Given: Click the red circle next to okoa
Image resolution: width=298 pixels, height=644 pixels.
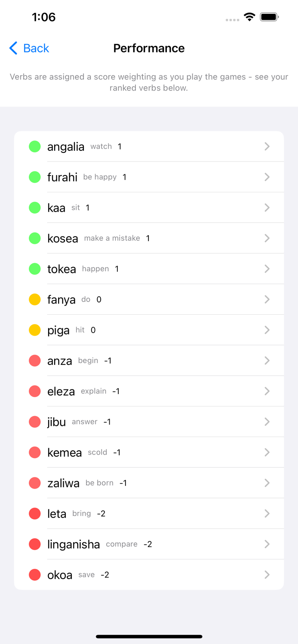Looking at the screenshot, I should pyautogui.click(x=34, y=574).
